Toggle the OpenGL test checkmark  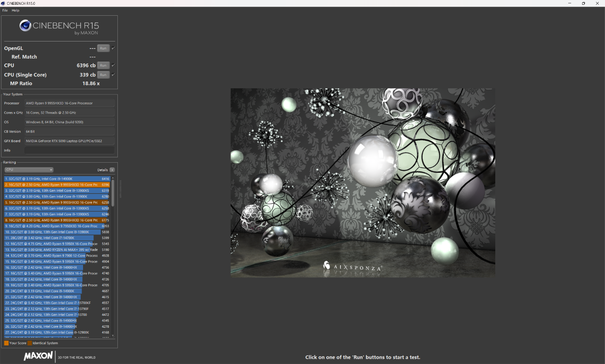pyautogui.click(x=113, y=48)
